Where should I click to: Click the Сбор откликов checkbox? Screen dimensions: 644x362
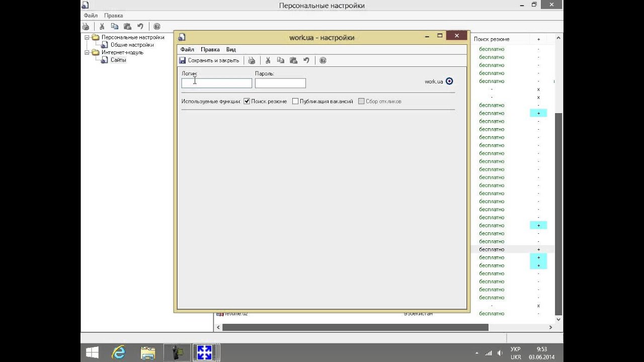(x=361, y=101)
